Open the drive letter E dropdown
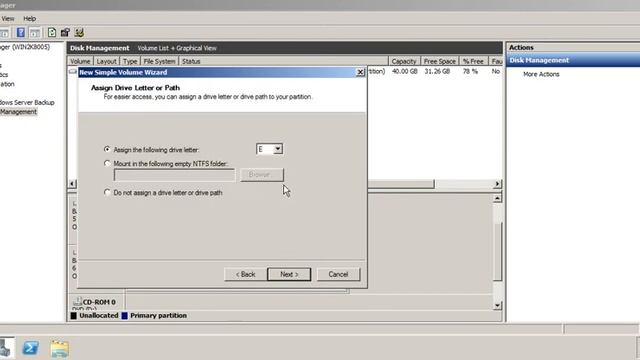640x360 pixels. tap(278, 149)
